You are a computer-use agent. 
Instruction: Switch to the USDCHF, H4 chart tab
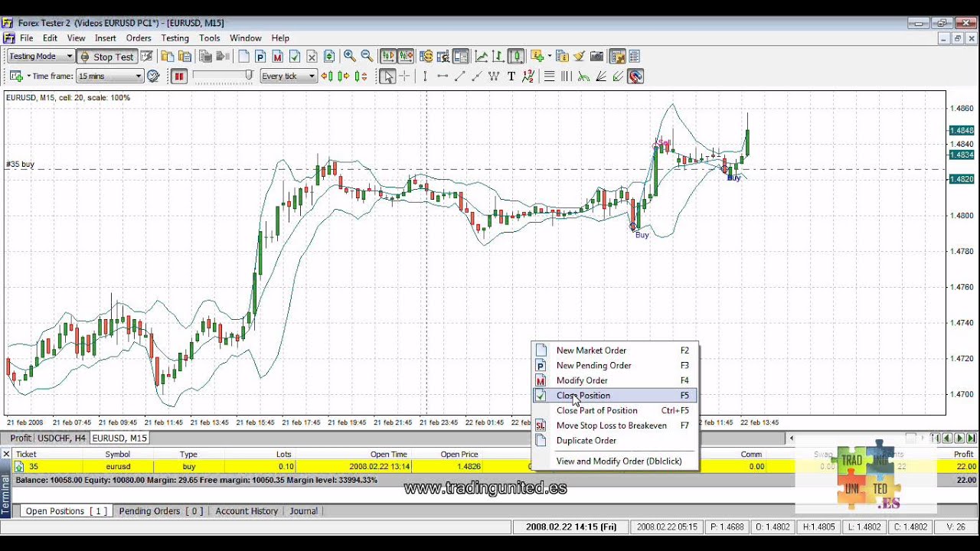pos(62,438)
